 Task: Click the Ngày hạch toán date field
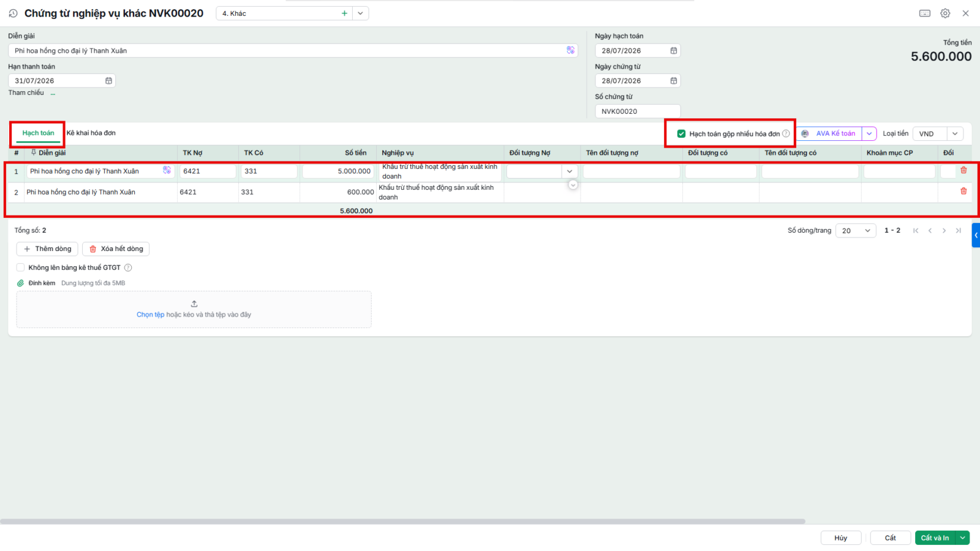pos(638,51)
